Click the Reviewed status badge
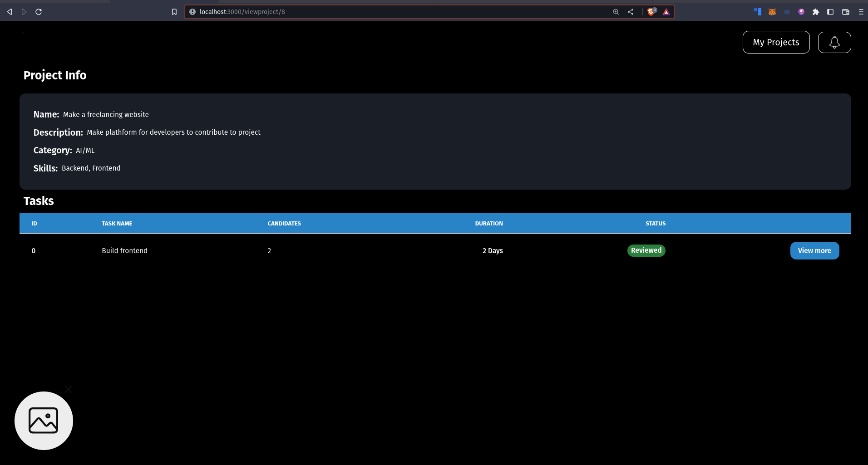 point(646,250)
